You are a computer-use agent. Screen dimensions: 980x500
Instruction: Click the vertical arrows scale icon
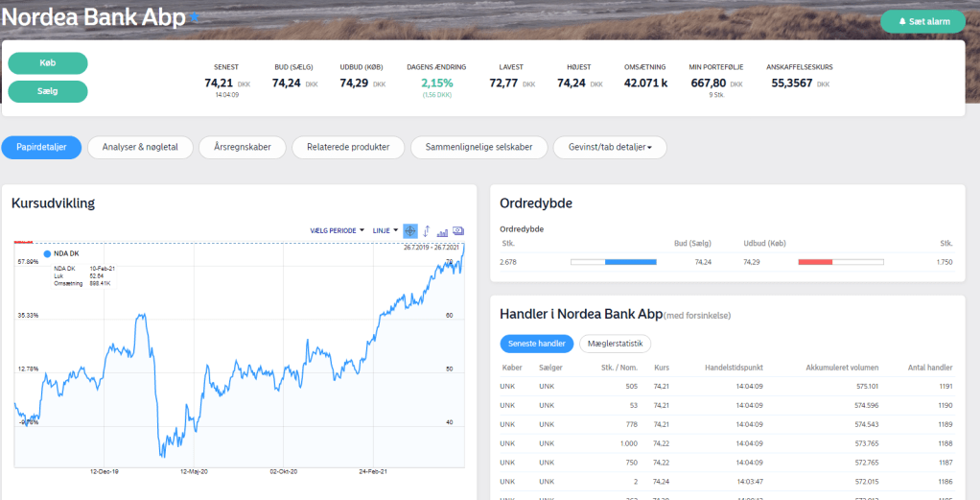coord(427,230)
